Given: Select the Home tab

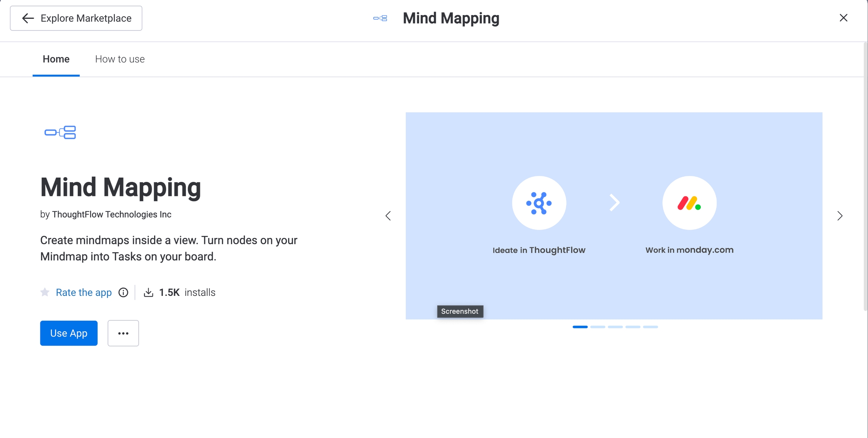Looking at the screenshot, I should click(56, 59).
